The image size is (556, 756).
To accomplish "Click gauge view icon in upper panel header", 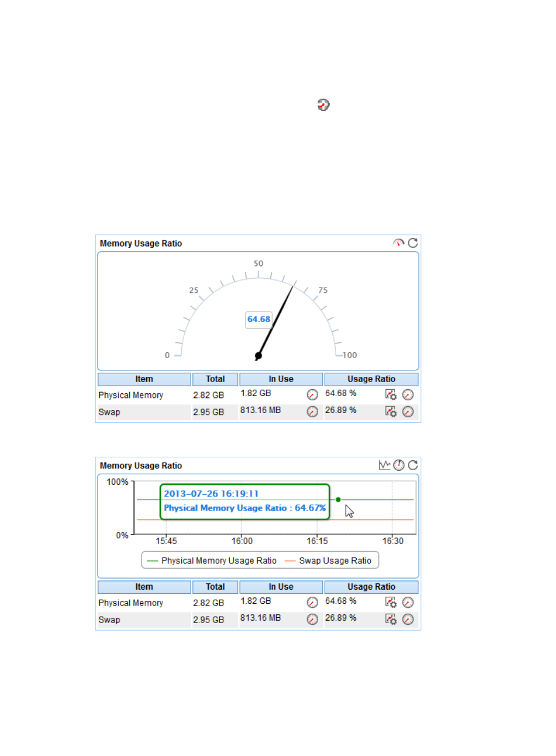I will pyautogui.click(x=399, y=243).
